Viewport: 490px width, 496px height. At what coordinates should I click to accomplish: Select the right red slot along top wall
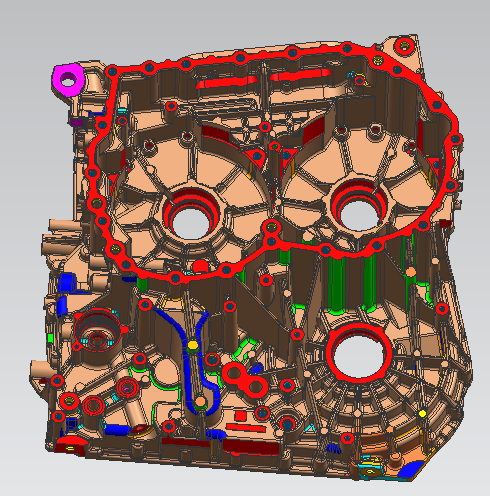coord(300,75)
